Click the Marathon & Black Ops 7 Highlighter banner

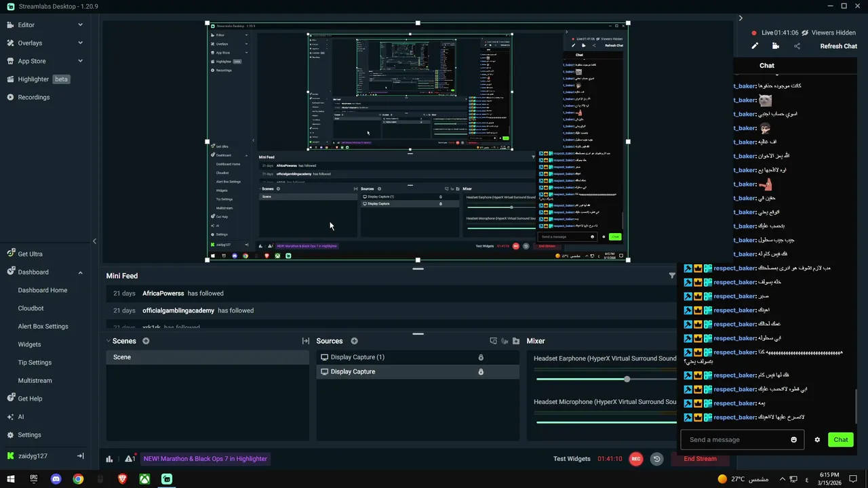click(x=205, y=459)
